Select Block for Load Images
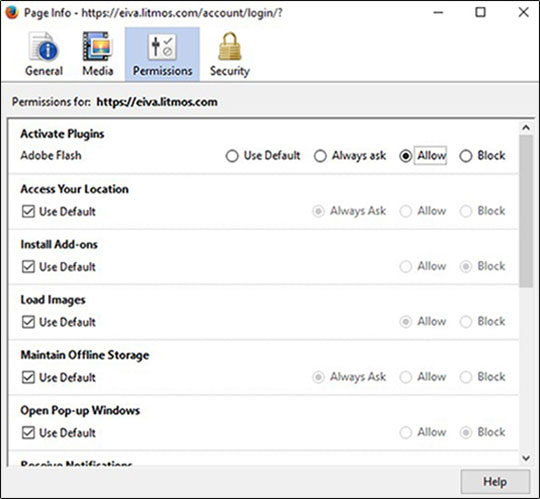 click(x=466, y=322)
